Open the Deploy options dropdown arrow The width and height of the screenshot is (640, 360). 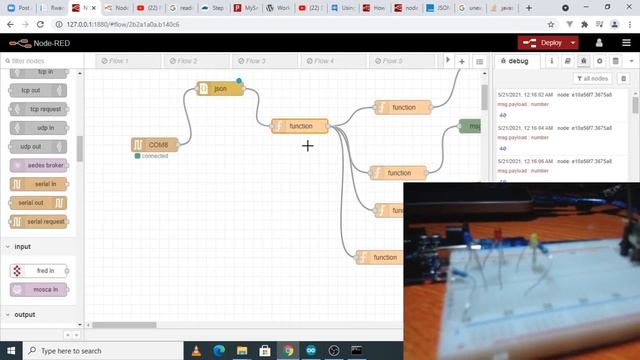(573, 43)
